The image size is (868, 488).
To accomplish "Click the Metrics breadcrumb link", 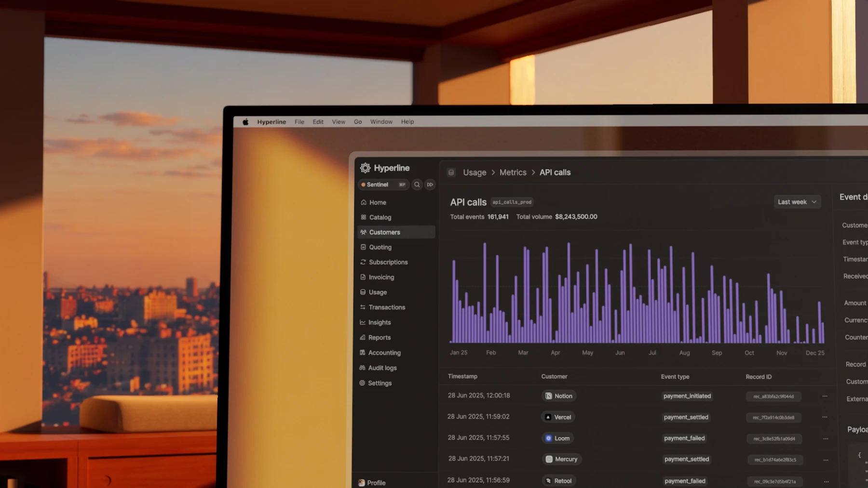I will [513, 172].
